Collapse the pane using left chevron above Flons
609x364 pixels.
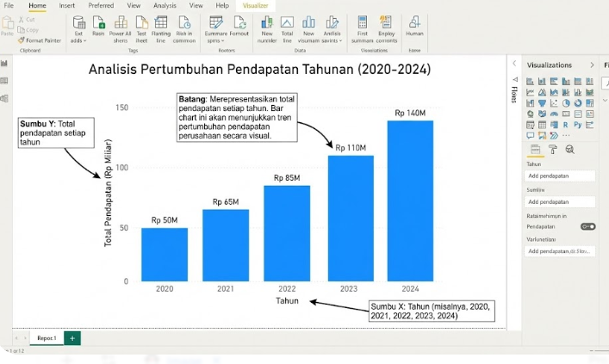[x=514, y=65]
